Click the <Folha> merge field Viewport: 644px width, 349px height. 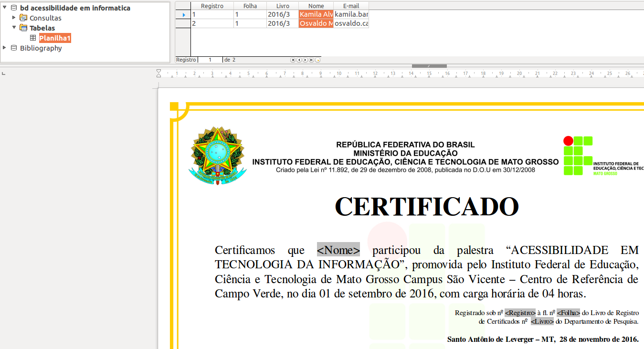568,313
